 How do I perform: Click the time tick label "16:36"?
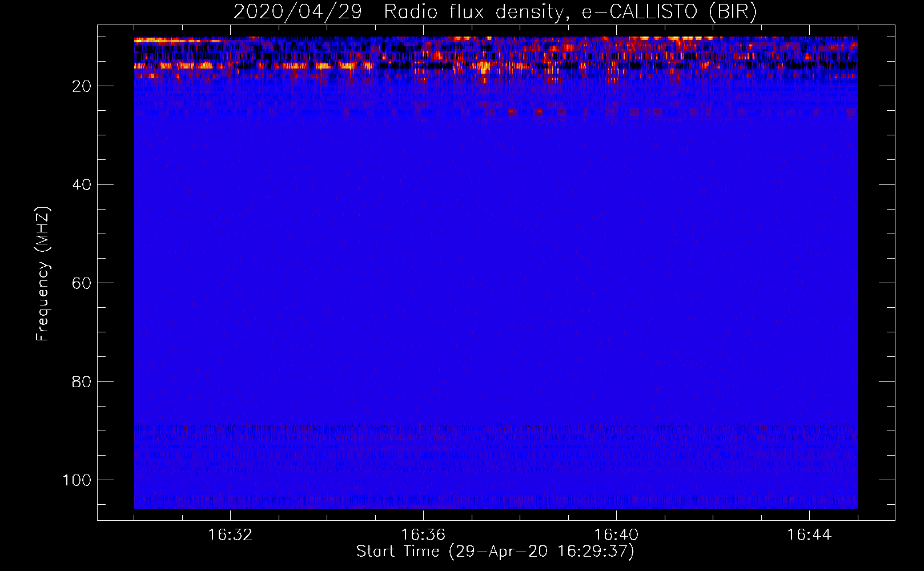tap(423, 535)
